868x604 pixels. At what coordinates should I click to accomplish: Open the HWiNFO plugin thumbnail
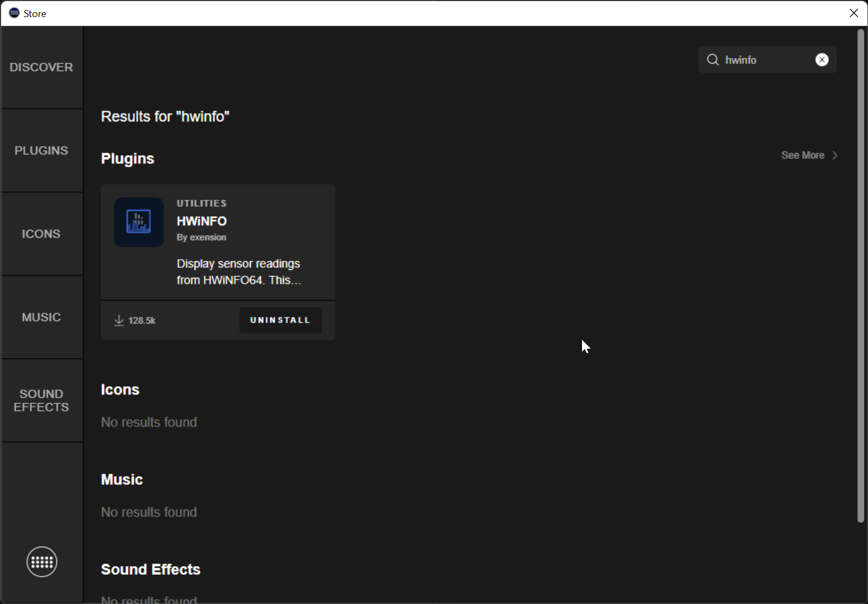pos(139,222)
